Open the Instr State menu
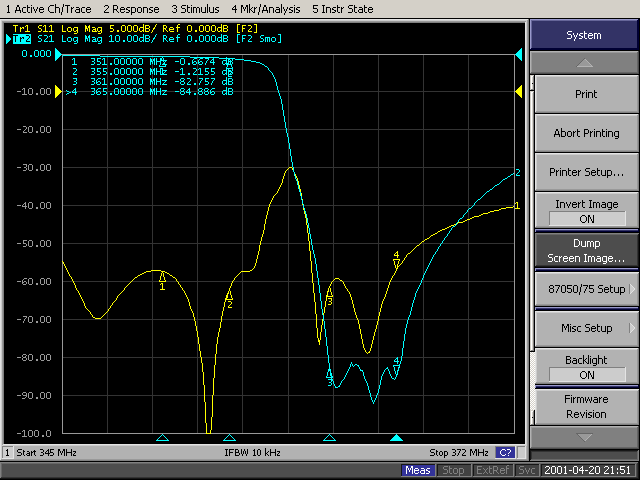640x480 pixels. click(343, 8)
